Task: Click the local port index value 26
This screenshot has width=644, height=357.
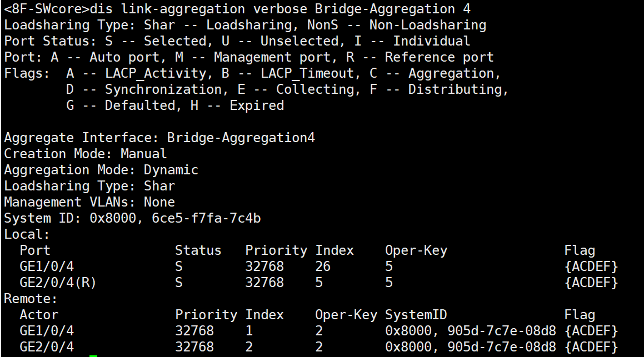Action: coord(323,267)
